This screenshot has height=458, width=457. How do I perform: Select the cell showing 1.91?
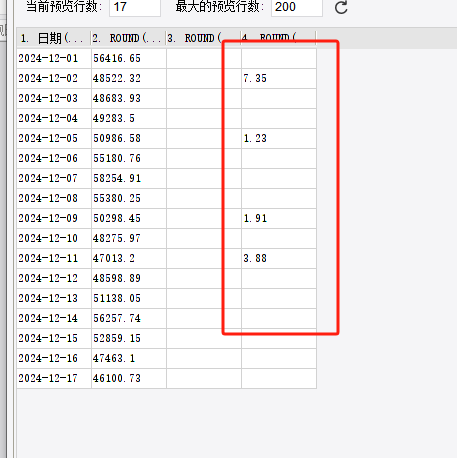click(x=279, y=218)
